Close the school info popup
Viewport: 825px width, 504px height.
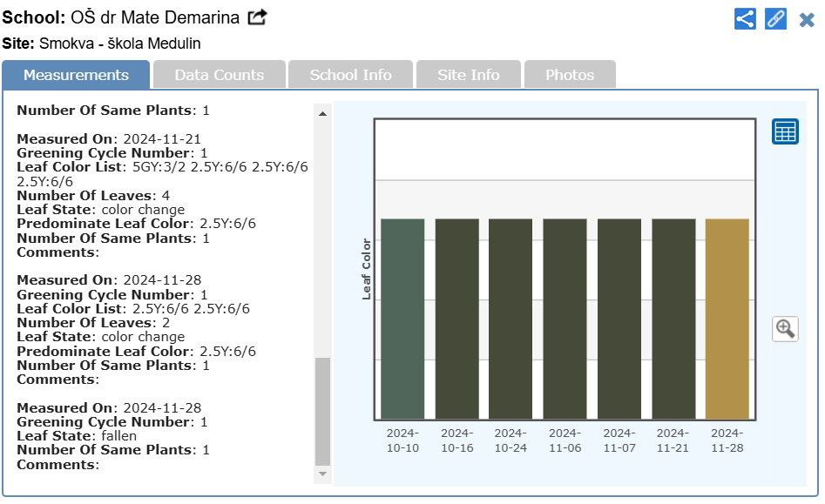[x=807, y=19]
